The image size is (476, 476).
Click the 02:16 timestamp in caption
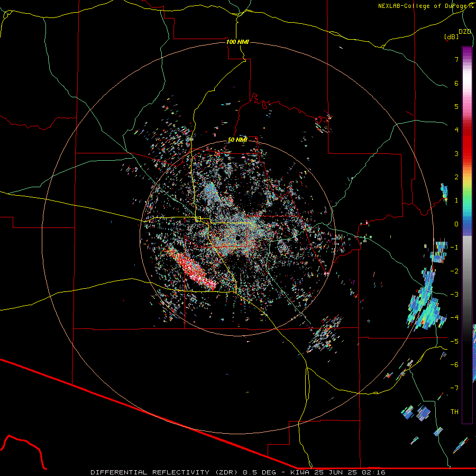coord(373,472)
